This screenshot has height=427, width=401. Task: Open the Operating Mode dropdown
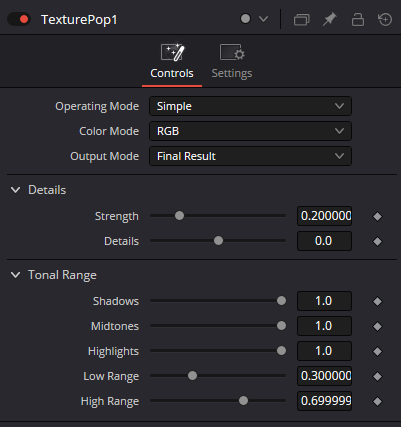click(250, 106)
